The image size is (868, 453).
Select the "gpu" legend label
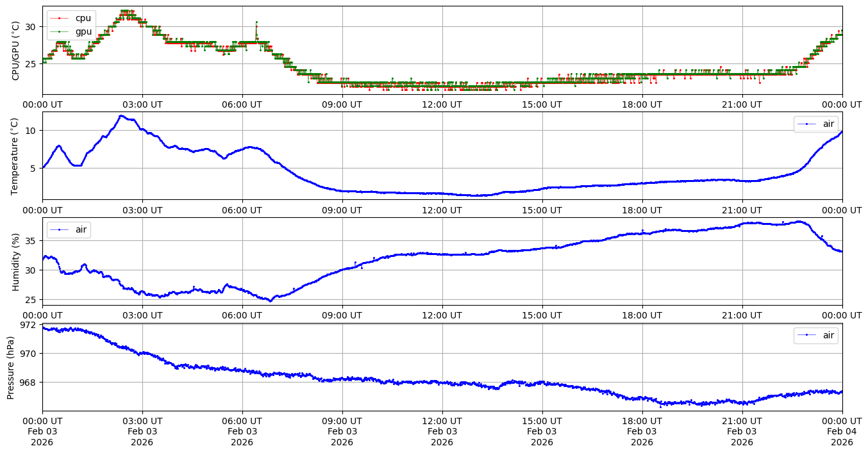pos(83,31)
